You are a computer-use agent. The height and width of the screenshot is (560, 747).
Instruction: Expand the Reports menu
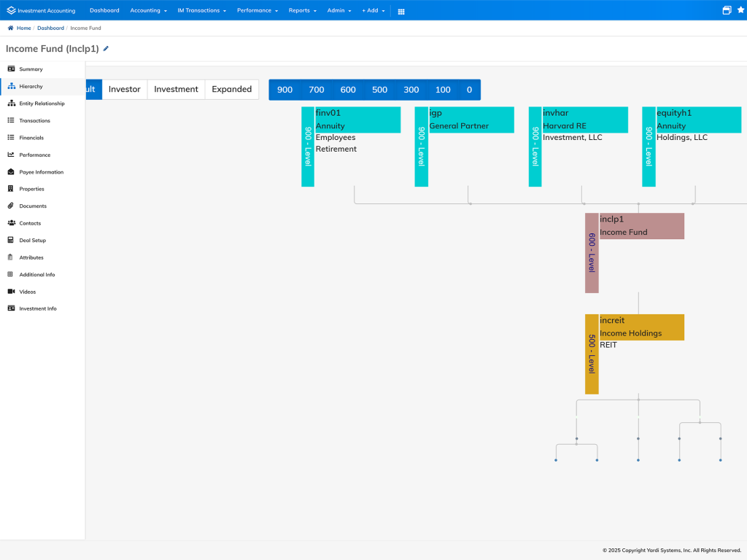(303, 10)
